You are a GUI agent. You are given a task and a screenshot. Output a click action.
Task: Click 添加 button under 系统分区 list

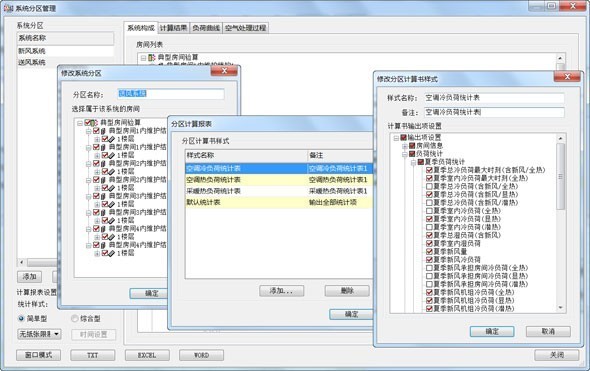pyautogui.click(x=29, y=277)
